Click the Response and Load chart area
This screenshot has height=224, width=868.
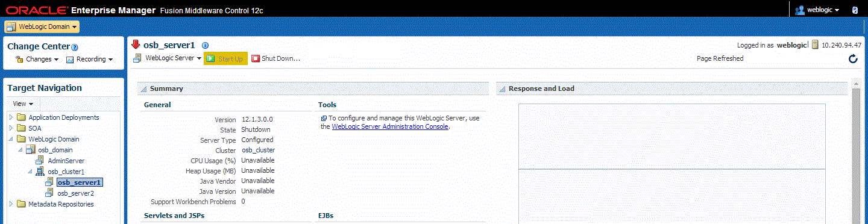click(671, 164)
